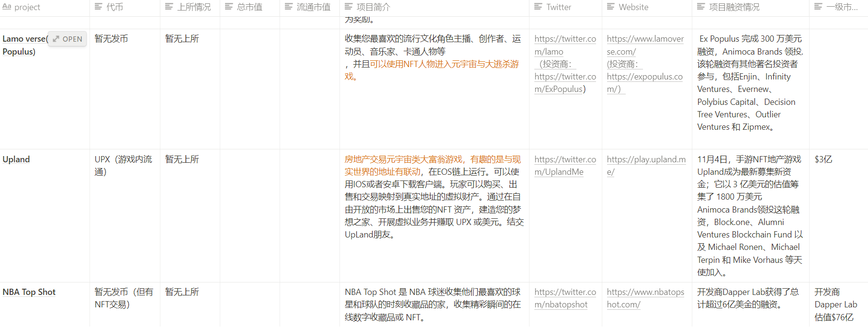Click the text-type icon beside Twitter header
The image size is (868, 327).
point(538,7)
